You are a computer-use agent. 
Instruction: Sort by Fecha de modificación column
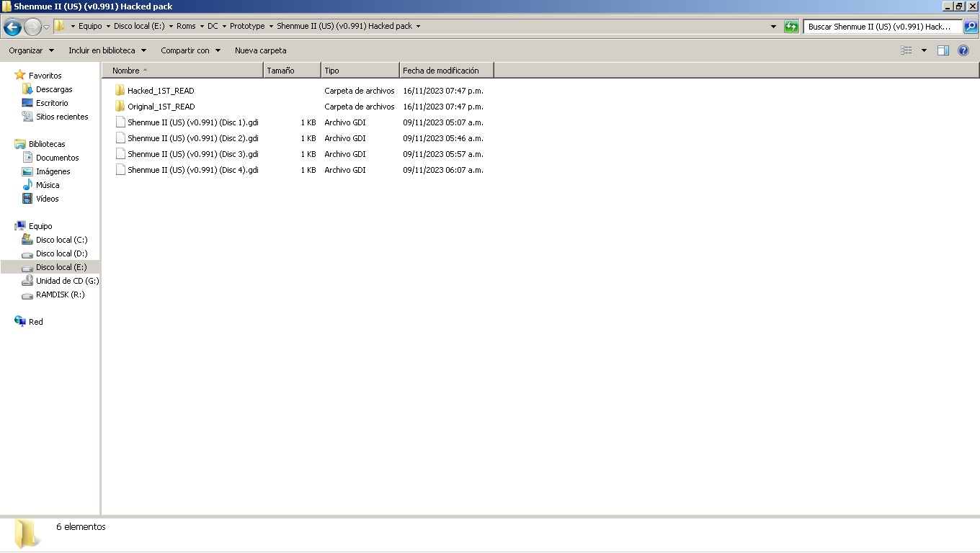tap(447, 71)
